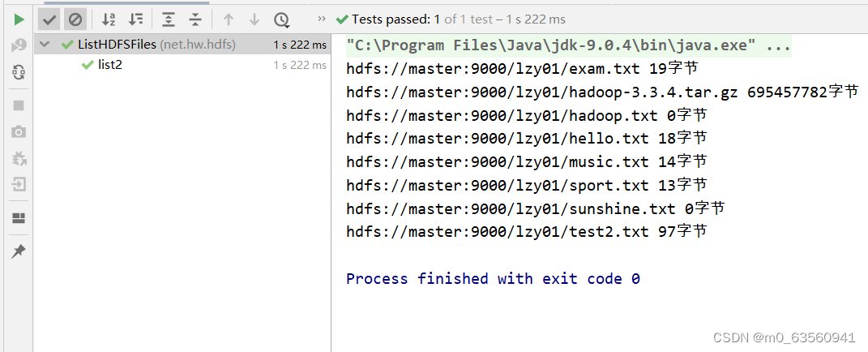Select the list2 test item

109,65
